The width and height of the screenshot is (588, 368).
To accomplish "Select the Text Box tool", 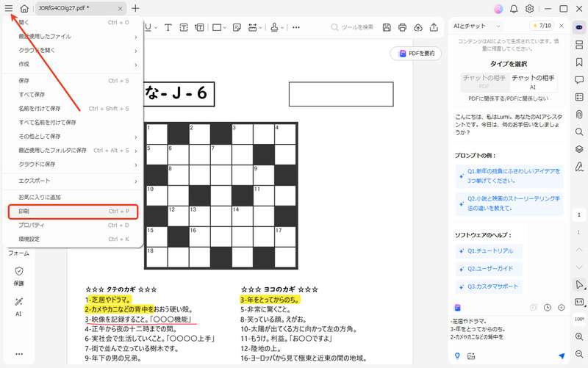I will click(x=184, y=27).
